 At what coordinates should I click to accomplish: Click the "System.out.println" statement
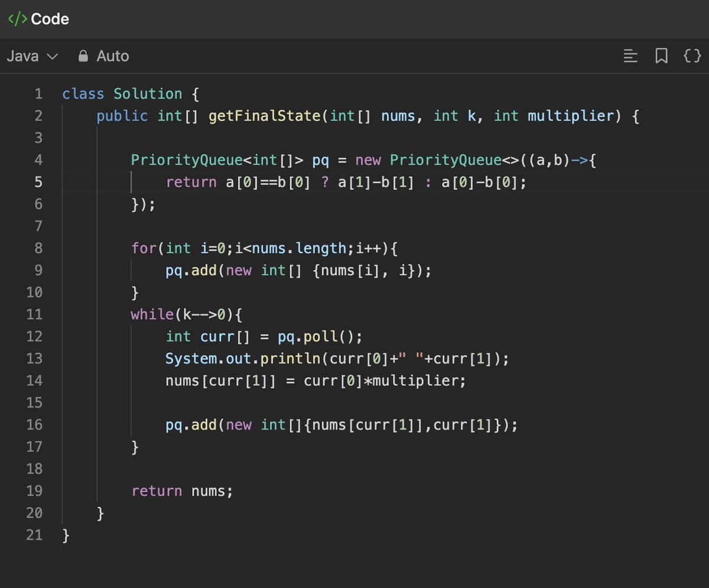[337, 359]
